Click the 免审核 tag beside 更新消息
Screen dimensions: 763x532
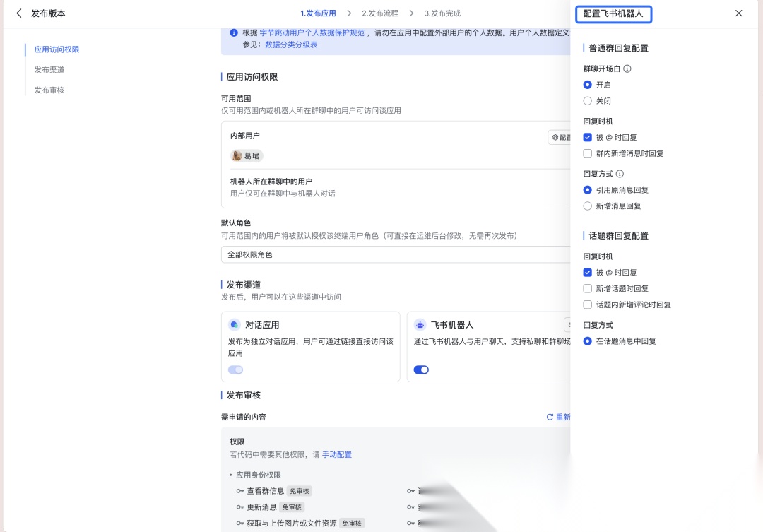pyautogui.click(x=292, y=507)
